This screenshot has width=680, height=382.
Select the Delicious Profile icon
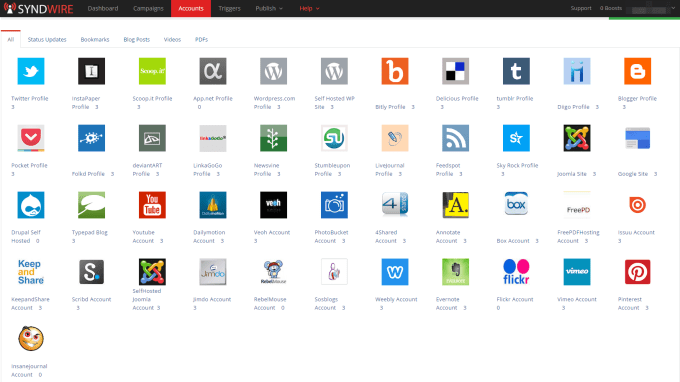[455, 71]
